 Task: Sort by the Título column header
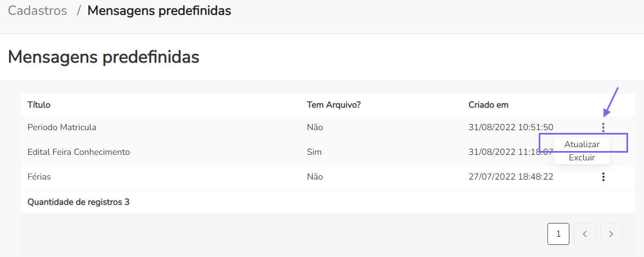(x=39, y=105)
